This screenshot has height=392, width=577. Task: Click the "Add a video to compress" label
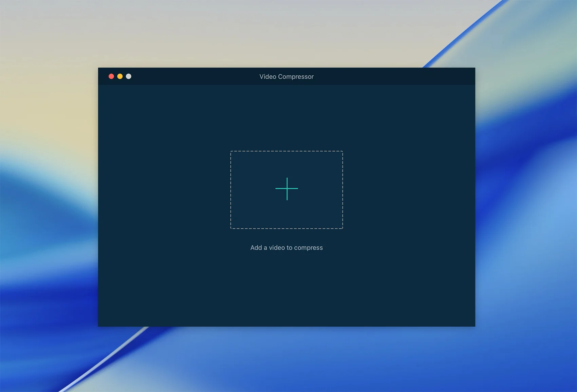[286, 248]
